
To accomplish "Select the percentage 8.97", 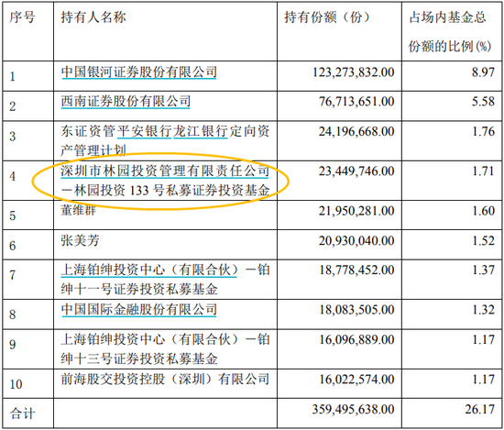I will [x=483, y=72].
